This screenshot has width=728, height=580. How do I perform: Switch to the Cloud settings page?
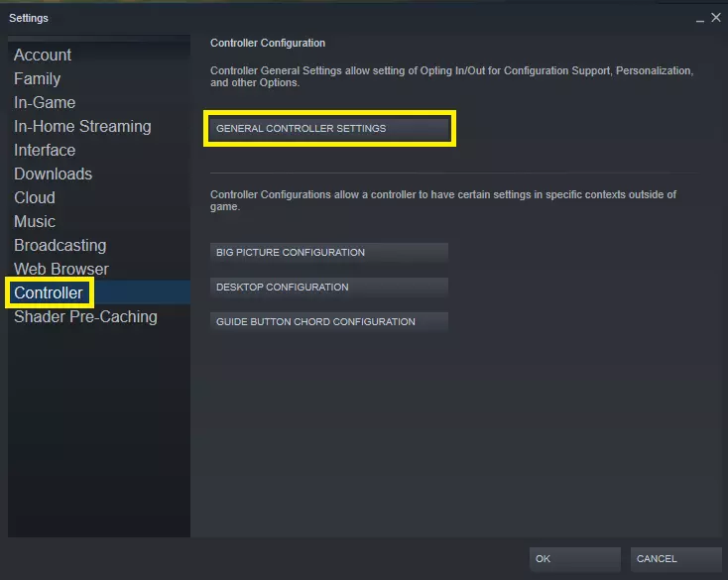click(99, 197)
